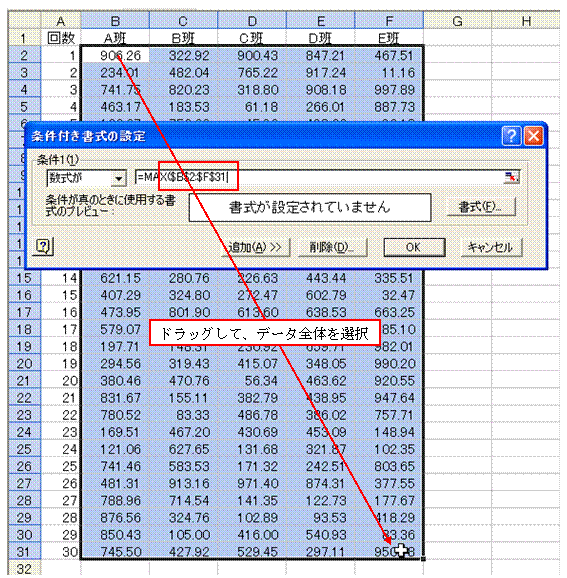
Task: Select column G header
Action: point(457,20)
